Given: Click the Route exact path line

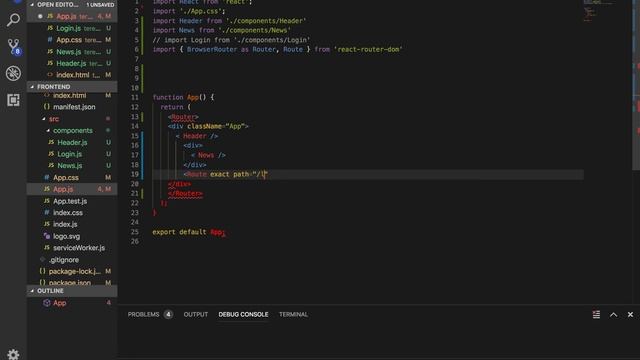Looking at the screenshot, I should point(225,174).
